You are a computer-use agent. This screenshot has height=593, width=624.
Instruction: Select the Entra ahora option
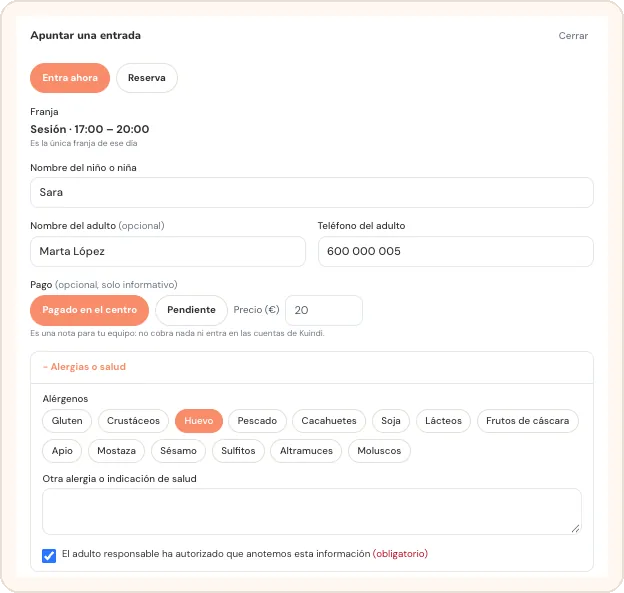70,78
